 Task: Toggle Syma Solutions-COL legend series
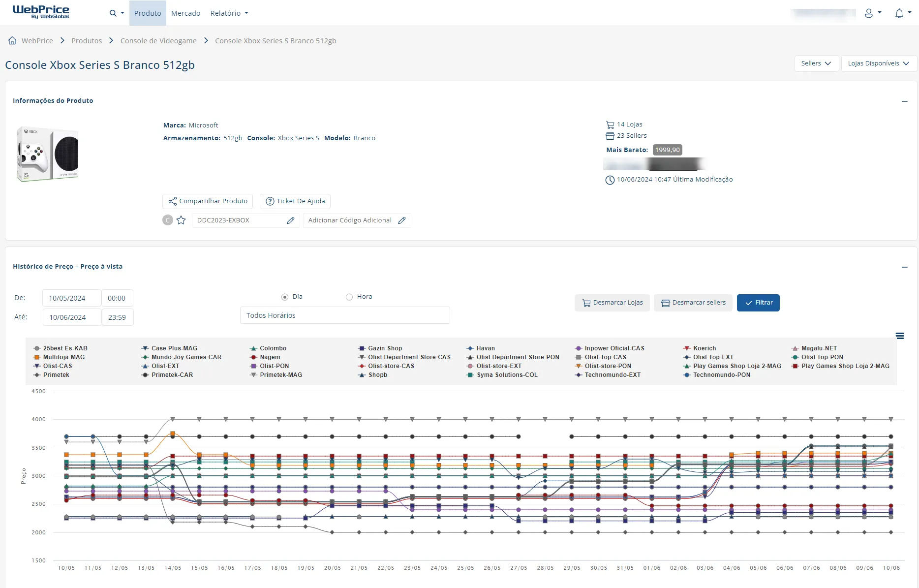tap(502, 375)
